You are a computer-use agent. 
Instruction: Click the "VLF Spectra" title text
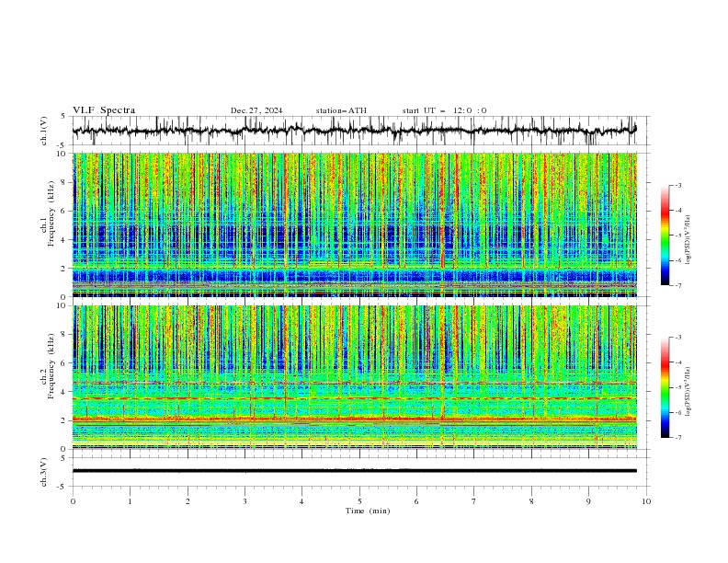[x=104, y=110]
